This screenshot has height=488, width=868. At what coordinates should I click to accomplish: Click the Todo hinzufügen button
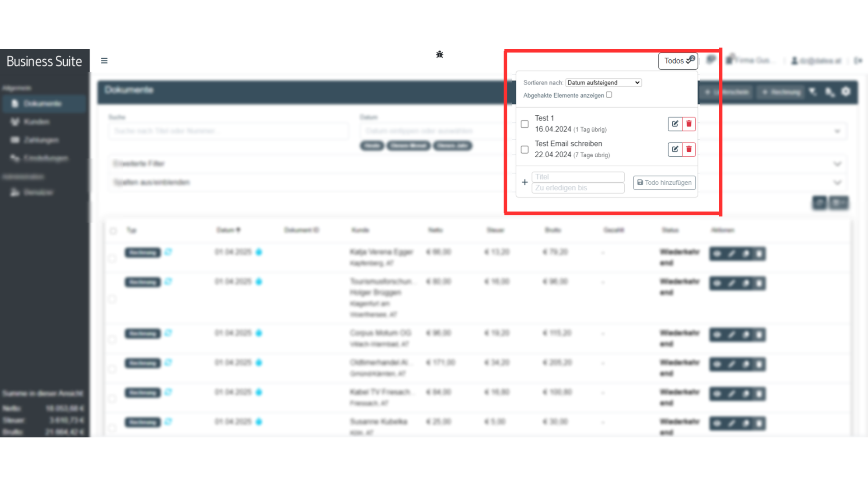pos(664,183)
